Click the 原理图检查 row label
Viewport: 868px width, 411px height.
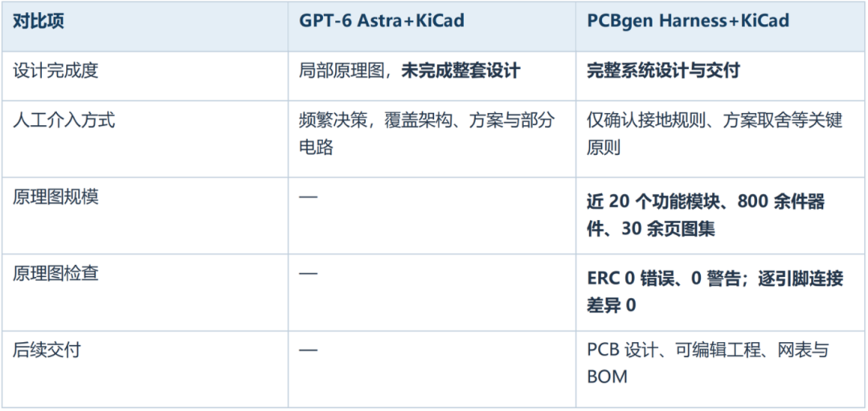(55, 273)
